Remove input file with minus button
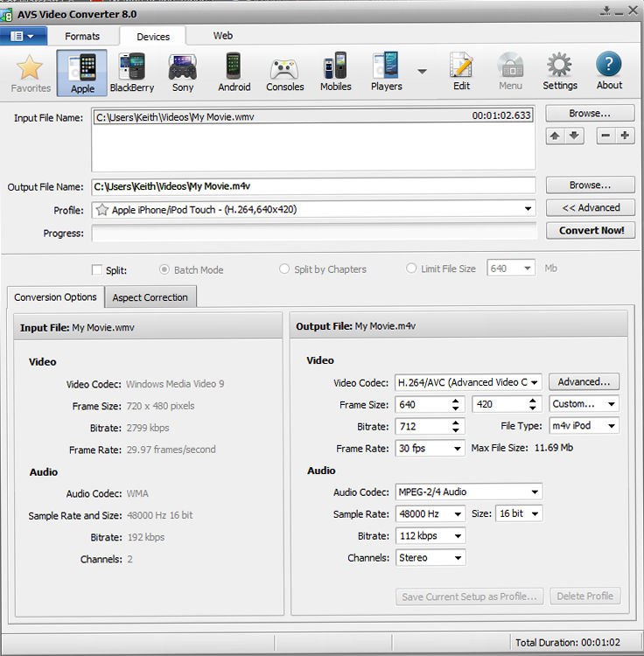 [x=605, y=136]
